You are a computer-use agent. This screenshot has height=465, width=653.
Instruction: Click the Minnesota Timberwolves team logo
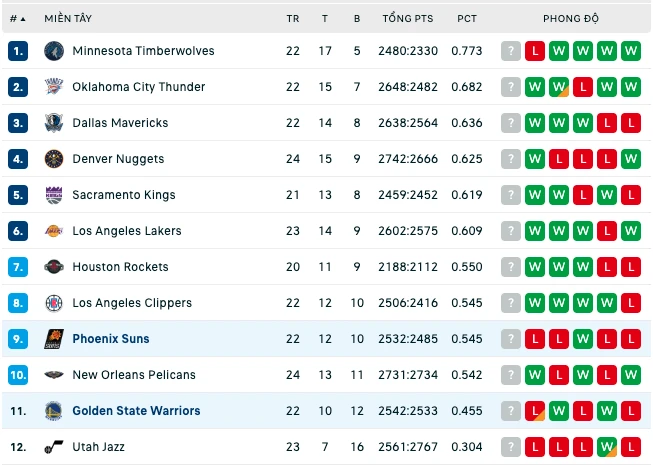54,51
